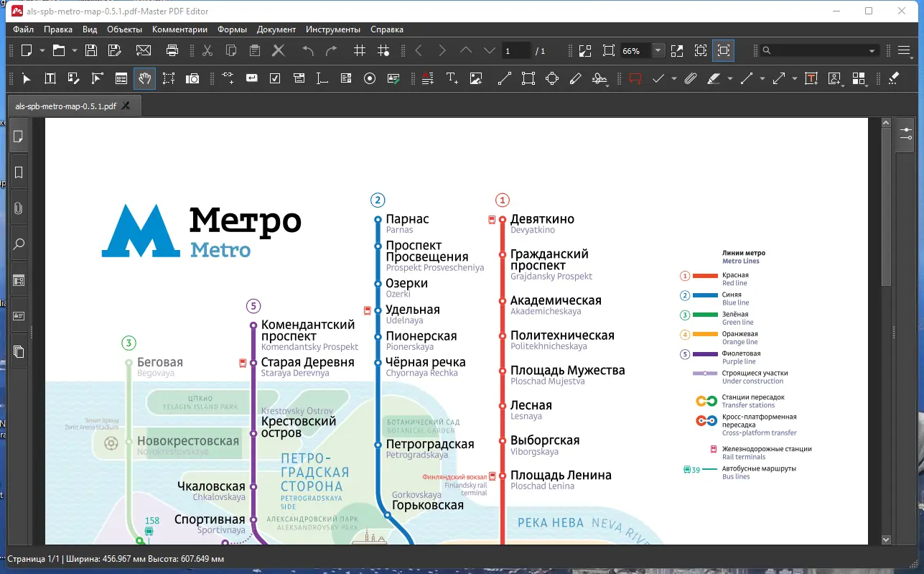Toggle the grid display
The height and width of the screenshot is (574, 924).
(360, 50)
